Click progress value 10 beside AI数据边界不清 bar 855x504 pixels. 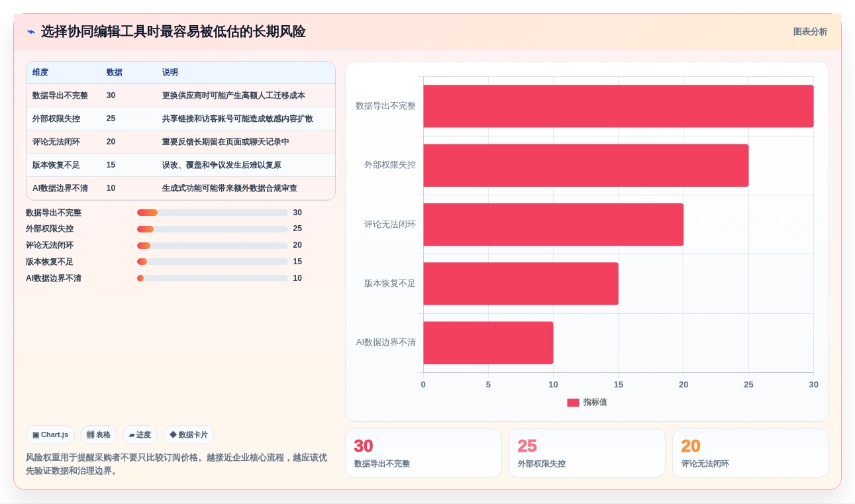coord(297,278)
